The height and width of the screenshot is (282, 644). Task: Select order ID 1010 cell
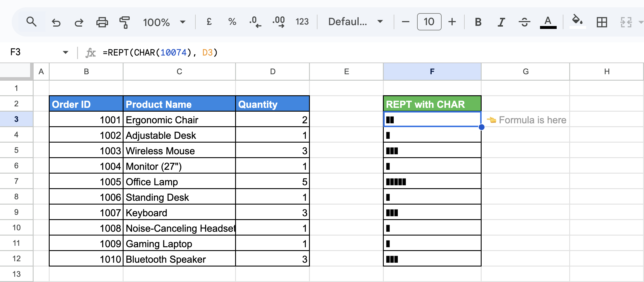[x=86, y=259]
